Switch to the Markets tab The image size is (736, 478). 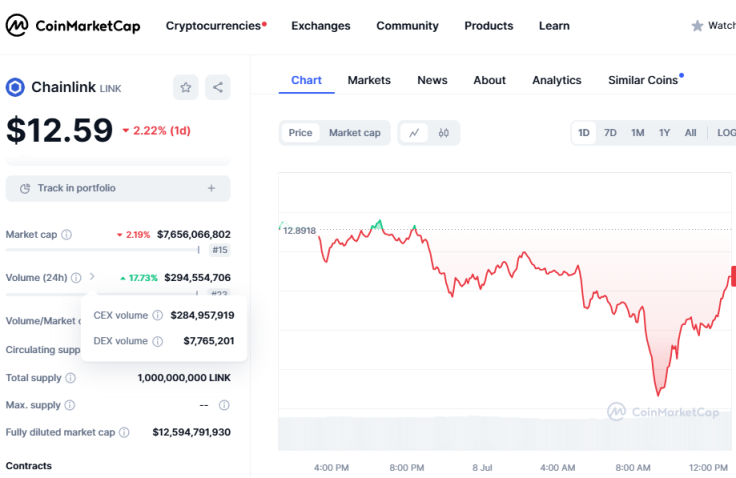369,80
